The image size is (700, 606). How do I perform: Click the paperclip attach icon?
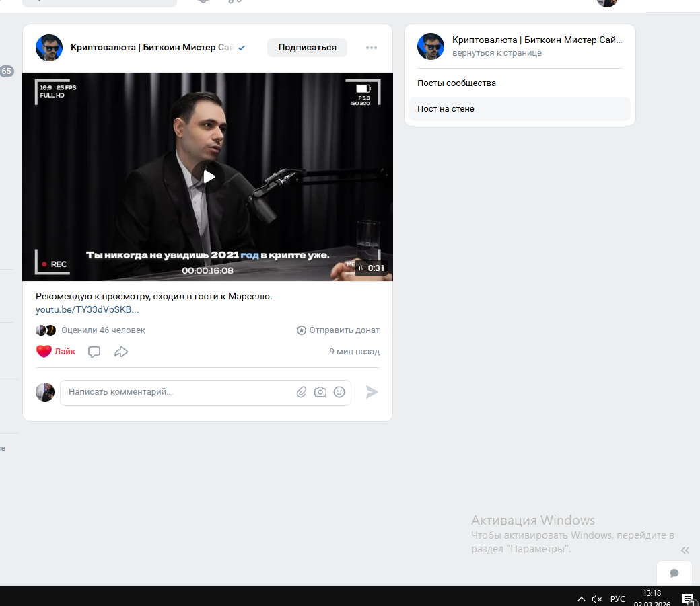[302, 392]
